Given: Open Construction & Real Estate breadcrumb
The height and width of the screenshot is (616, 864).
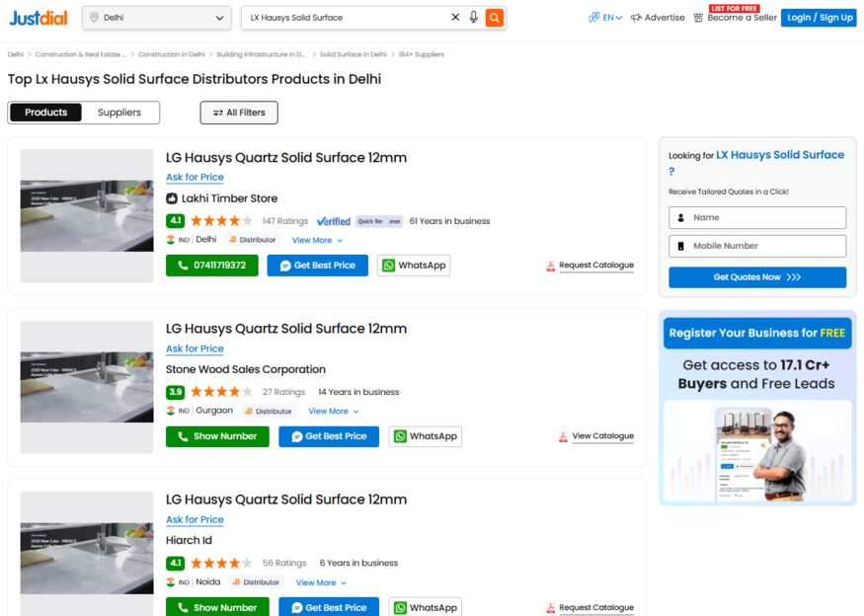Looking at the screenshot, I should pyautogui.click(x=80, y=54).
